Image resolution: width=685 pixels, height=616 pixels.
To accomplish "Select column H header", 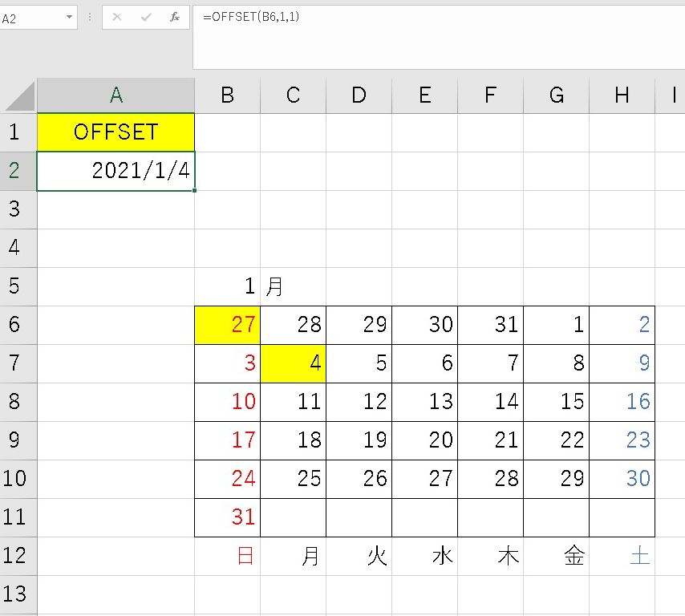I will coord(622,95).
